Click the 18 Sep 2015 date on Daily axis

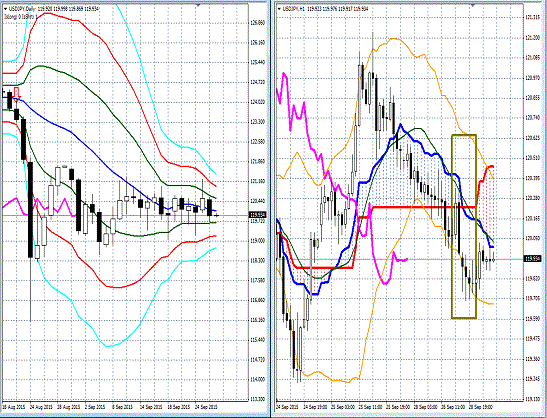click(179, 407)
